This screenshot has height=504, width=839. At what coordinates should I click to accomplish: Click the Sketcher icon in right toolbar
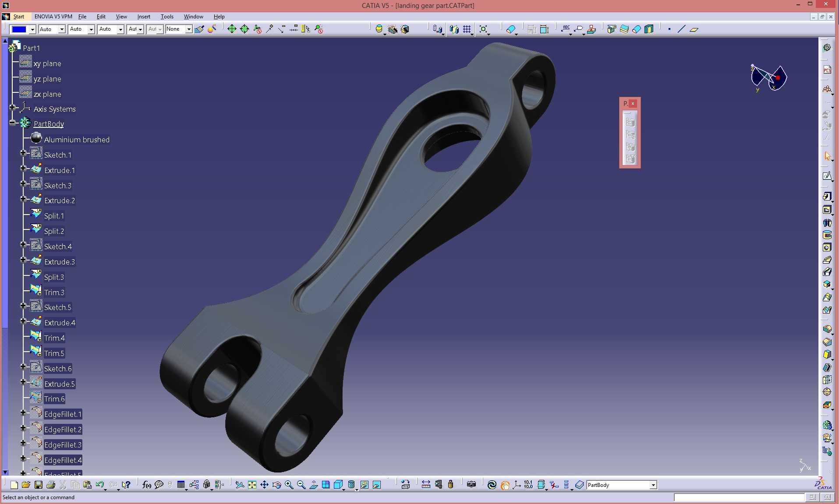pyautogui.click(x=827, y=176)
